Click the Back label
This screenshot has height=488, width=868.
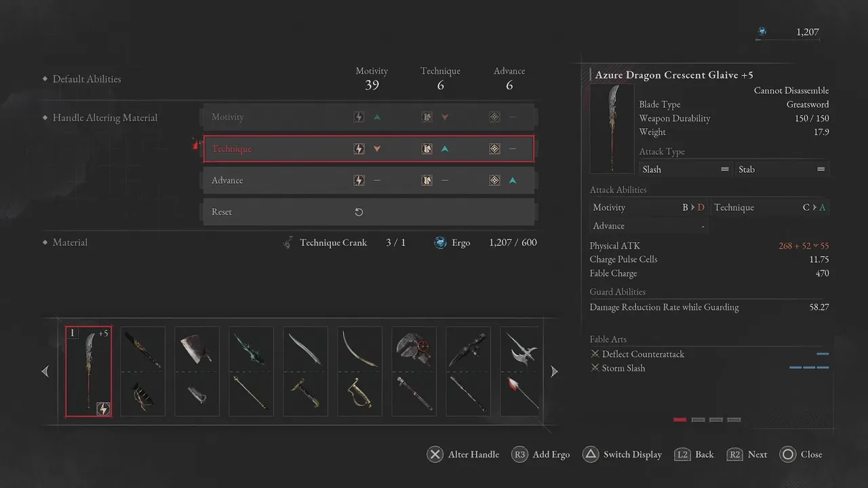[x=705, y=455]
